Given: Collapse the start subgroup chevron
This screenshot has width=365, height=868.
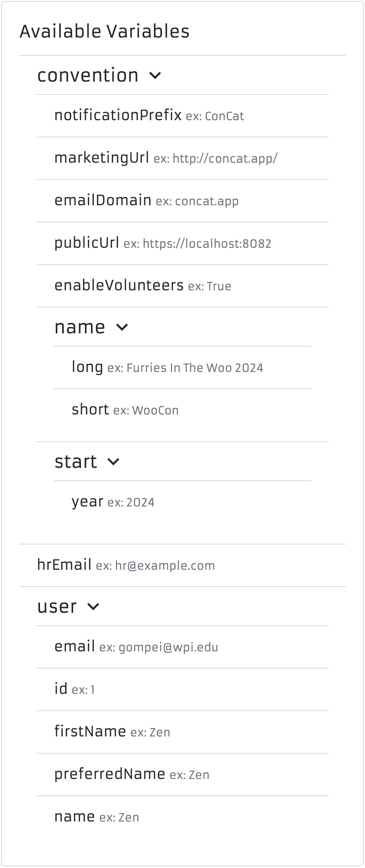Looking at the screenshot, I should tap(113, 462).
